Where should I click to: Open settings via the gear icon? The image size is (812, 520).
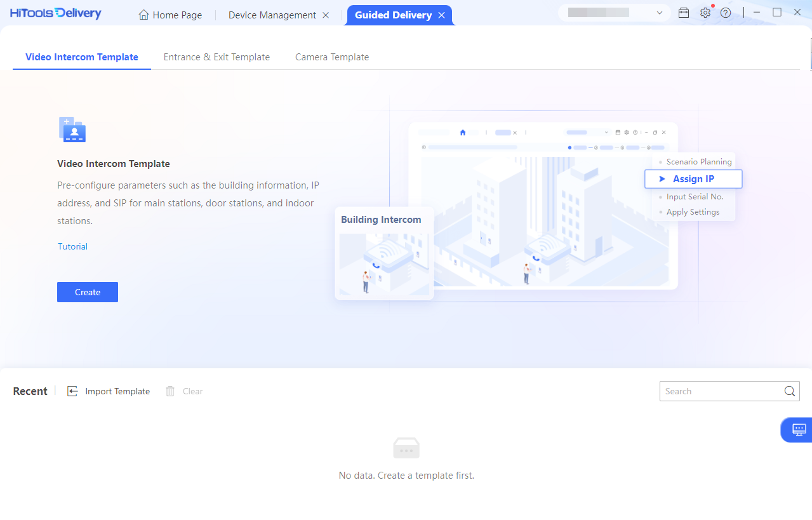(x=705, y=13)
